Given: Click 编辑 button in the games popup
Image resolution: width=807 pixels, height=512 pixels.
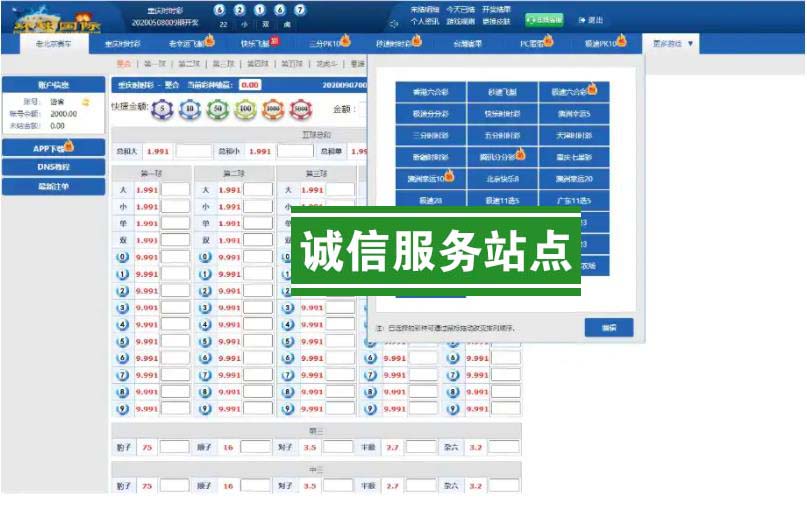Looking at the screenshot, I should [608, 327].
